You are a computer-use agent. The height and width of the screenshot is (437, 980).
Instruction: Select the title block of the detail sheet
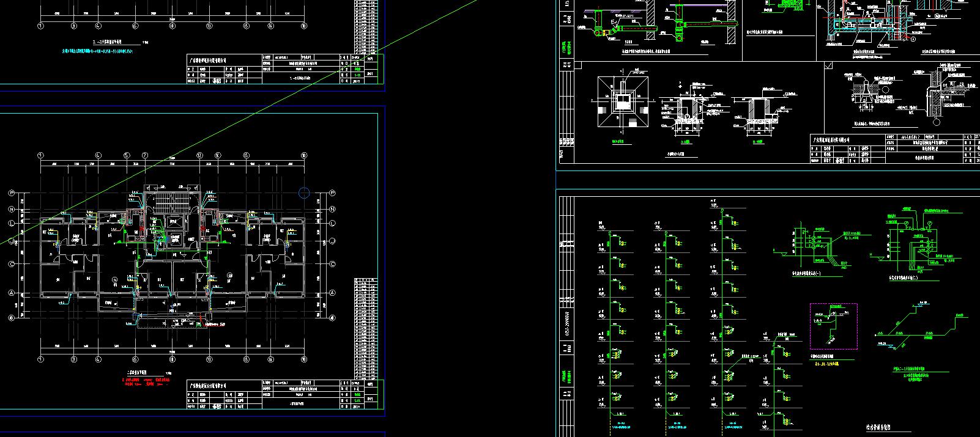[895, 149]
